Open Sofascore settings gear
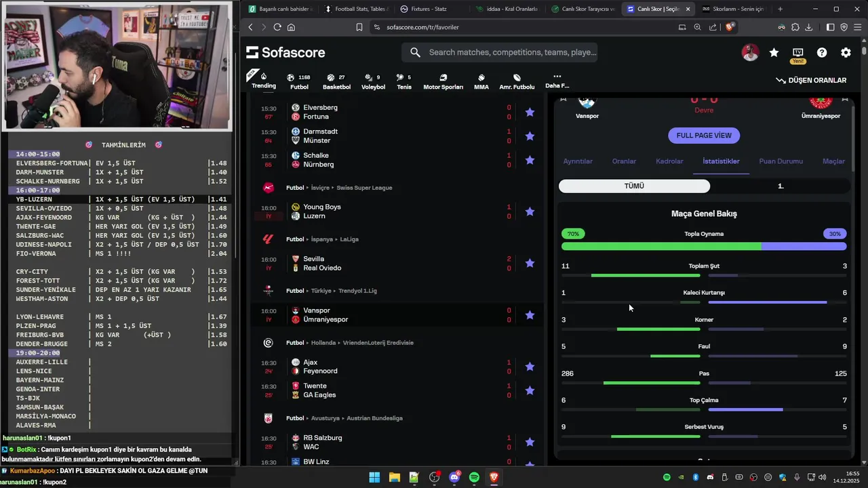Viewport: 868px width, 488px height. (x=846, y=52)
